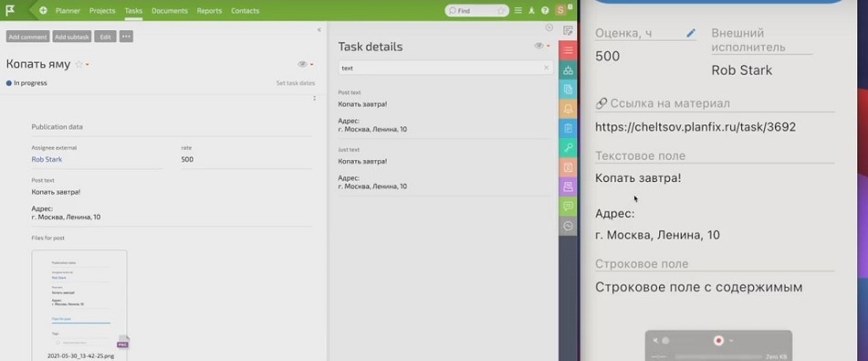Open the red list sidebar icon

(x=568, y=50)
